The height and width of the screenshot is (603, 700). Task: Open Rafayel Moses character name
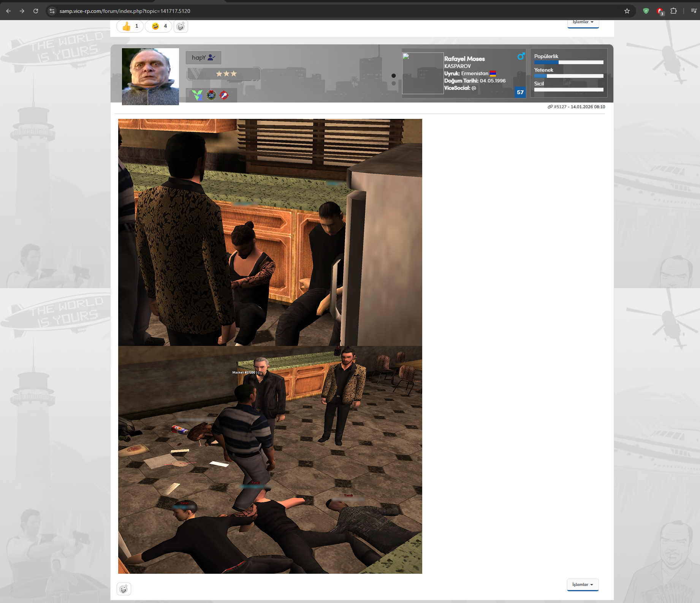tap(464, 59)
